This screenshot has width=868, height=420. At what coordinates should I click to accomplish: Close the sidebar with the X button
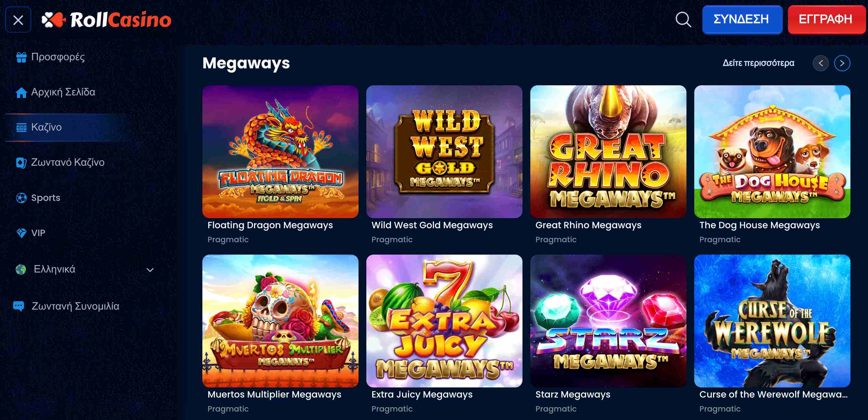click(18, 20)
